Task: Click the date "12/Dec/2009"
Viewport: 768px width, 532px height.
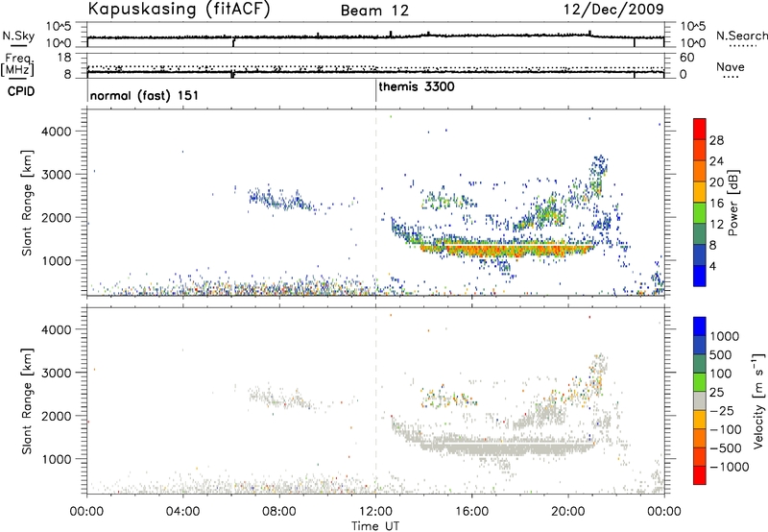Action: [613, 9]
